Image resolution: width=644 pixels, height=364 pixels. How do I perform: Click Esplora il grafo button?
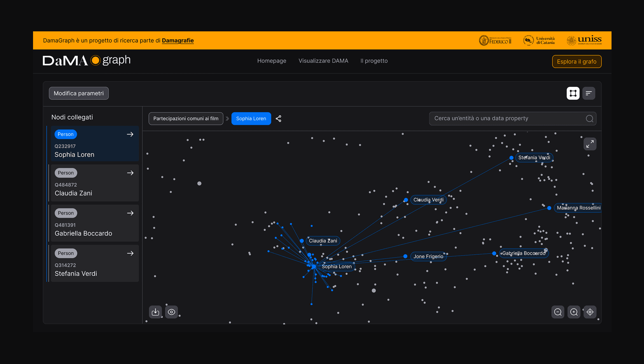point(577,62)
